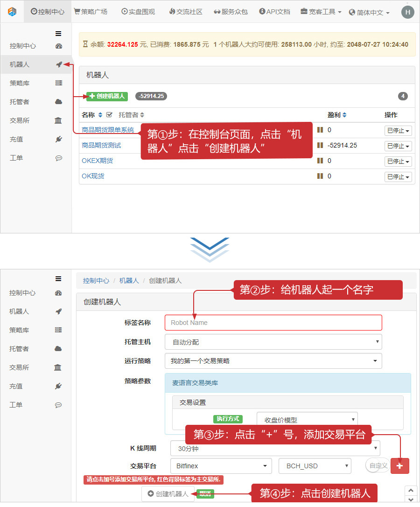Click the bank icon beside 交易所 in top sidebar

pyautogui.click(x=58, y=120)
